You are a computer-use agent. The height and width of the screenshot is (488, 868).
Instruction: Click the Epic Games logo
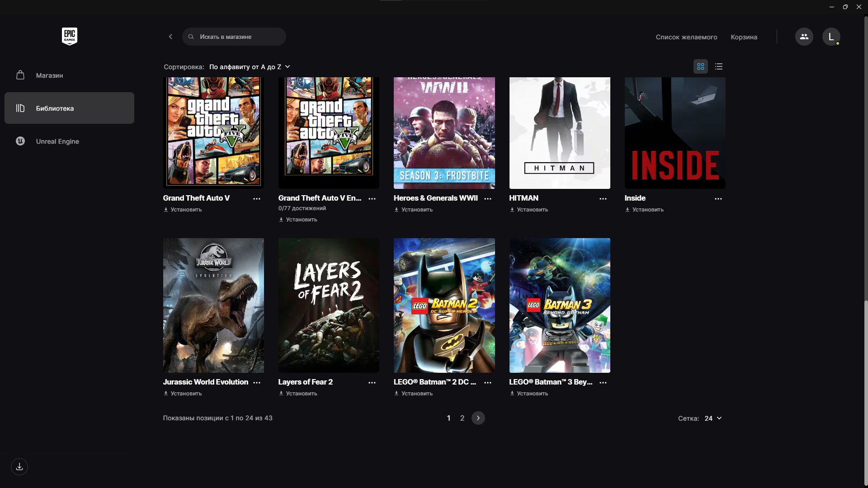(69, 36)
